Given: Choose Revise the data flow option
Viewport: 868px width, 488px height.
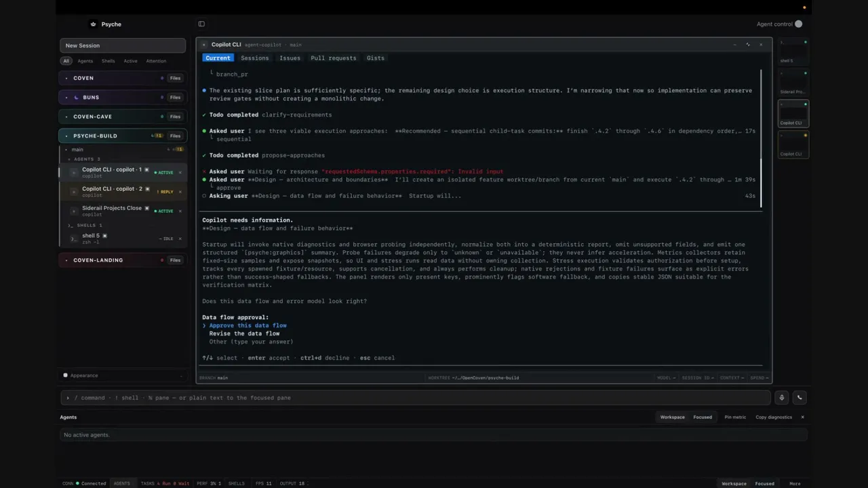Looking at the screenshot, I should 244,333.
